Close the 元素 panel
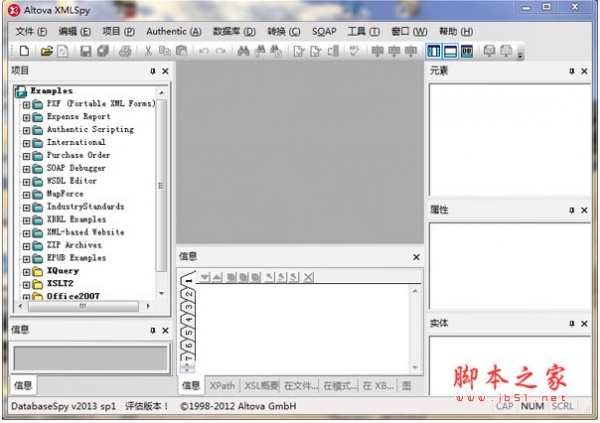Screen dimensions: 600x423 tap(584, 71)
